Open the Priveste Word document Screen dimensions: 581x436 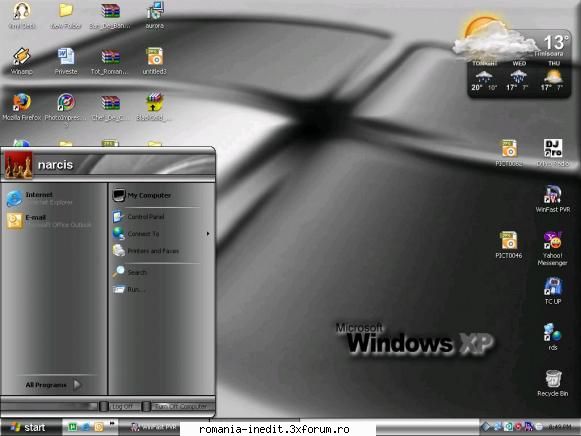66,61
